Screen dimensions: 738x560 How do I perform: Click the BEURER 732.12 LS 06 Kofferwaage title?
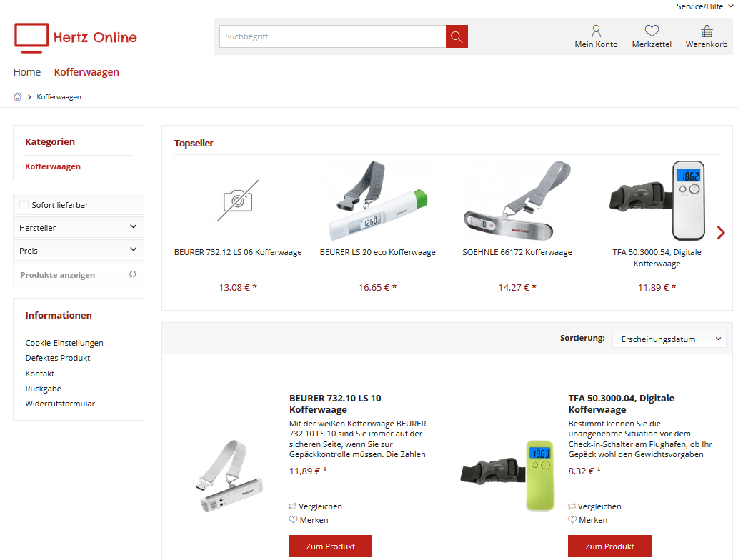point(238,252)
